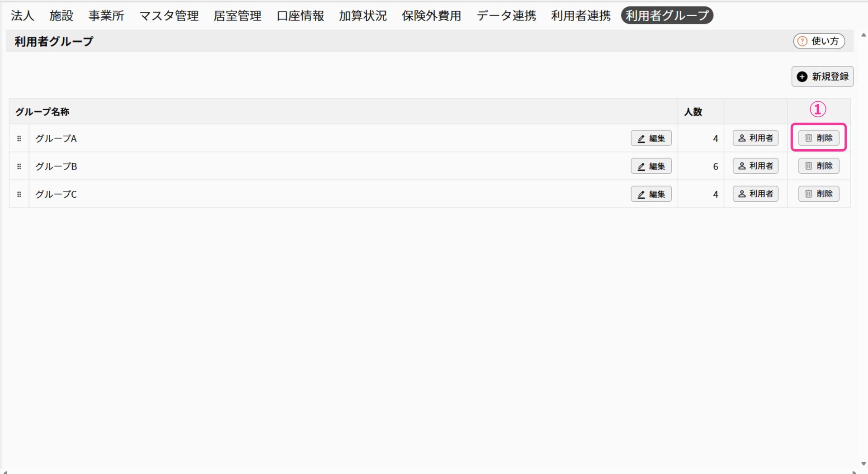The height and width of the screenshot is (474, 868).
Task: Click the drag handle icon for グループB
Action: click(x=19, y=166)
